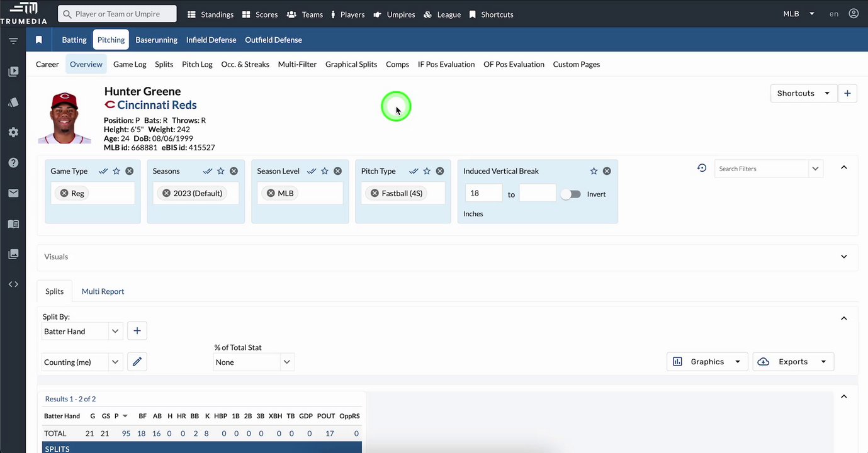
Task: Expand the Visuals section
Action: (x=844, y=257)
